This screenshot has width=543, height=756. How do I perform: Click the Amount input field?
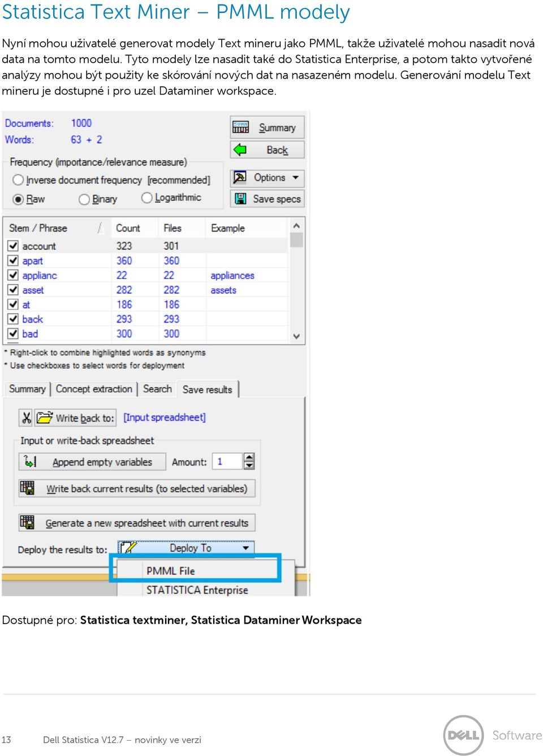(227, 462)
